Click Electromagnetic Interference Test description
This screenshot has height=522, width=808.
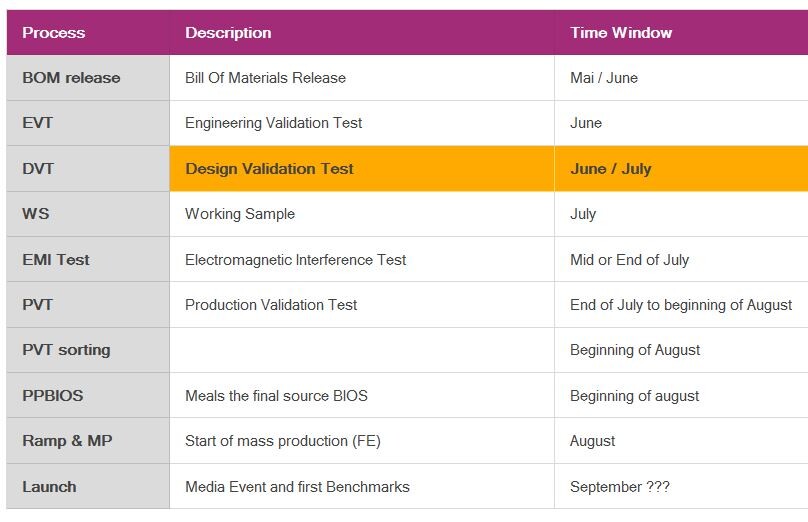(295, 260)
